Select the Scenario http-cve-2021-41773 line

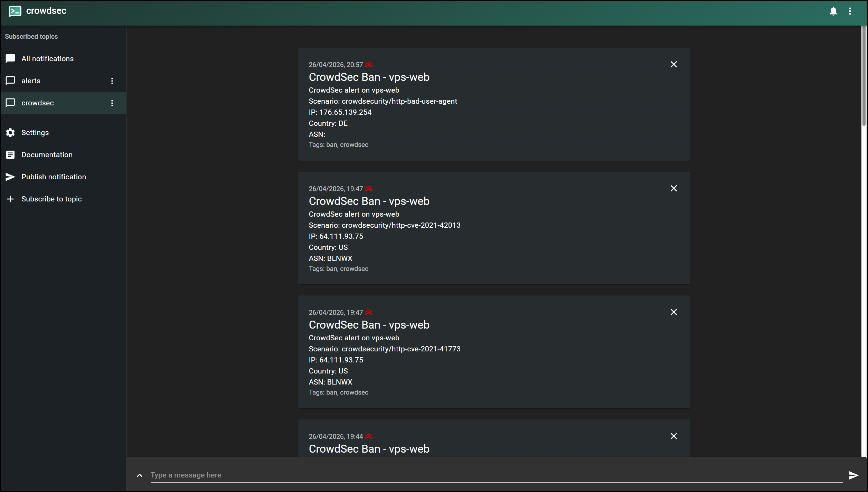(x=385, y=349)
